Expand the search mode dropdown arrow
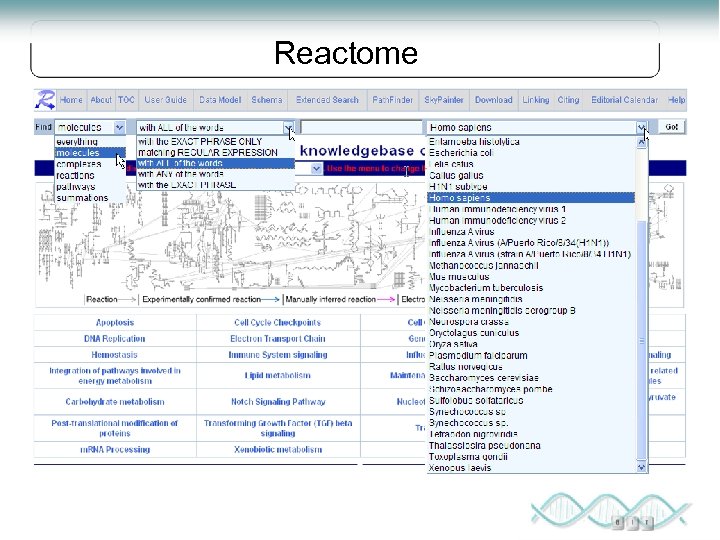The height and width of the screenshot is (540, 720). pyautogui.click(x=288, y=127)
